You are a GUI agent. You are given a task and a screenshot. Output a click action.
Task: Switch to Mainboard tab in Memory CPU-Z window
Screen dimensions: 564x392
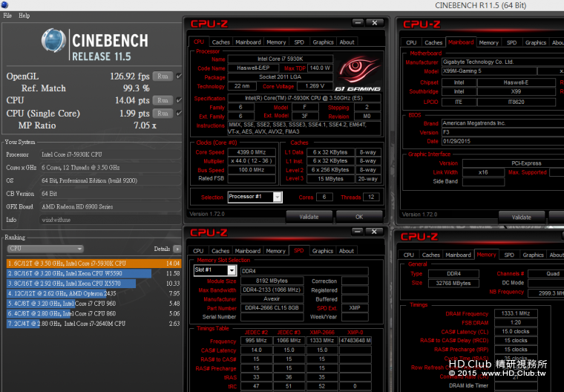[458, 255]
